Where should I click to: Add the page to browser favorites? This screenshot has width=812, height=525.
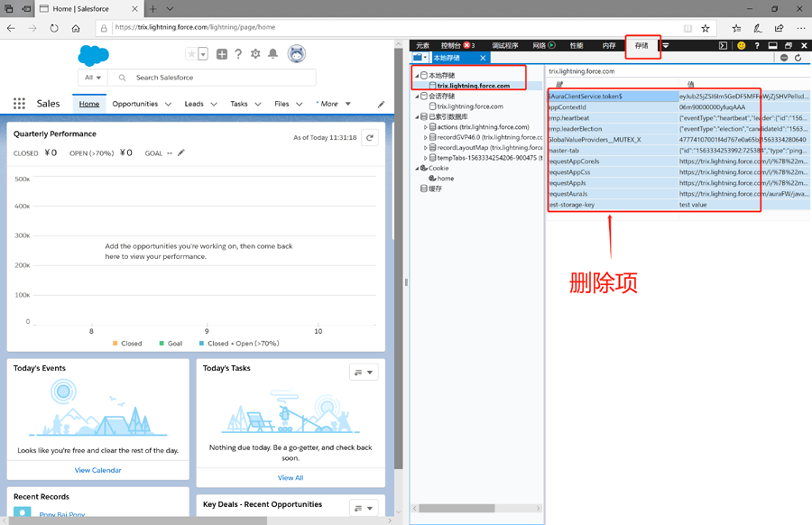tap(706, 29)
